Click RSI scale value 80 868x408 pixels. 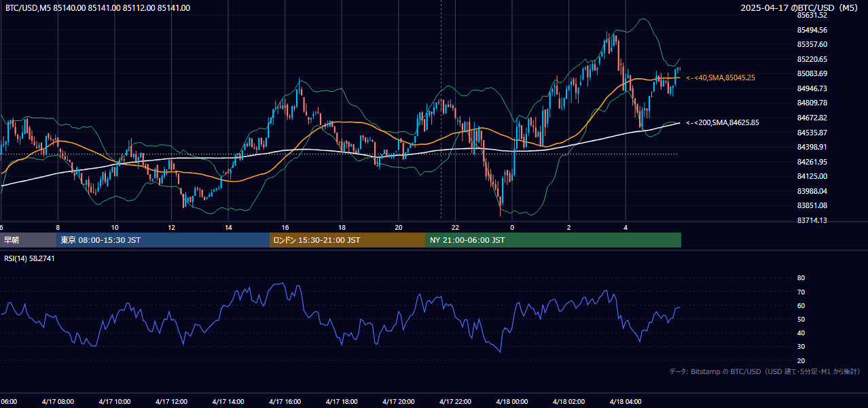tap(801, 278)
